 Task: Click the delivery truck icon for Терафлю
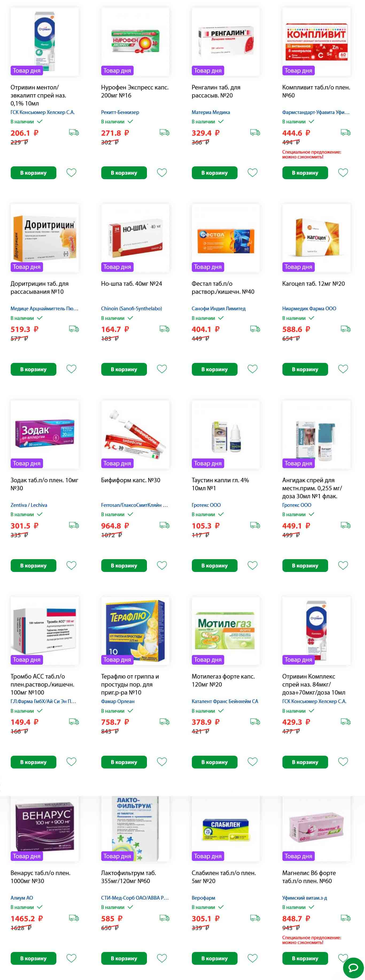click(164, 721)
